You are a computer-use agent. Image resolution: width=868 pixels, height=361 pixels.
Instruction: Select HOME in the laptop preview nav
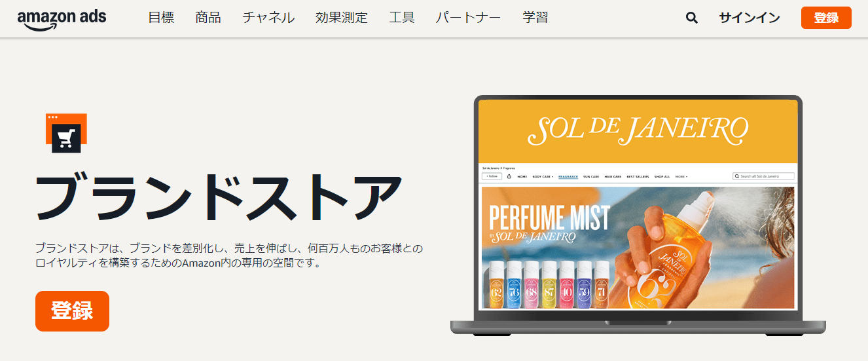(x=522, y=176)
